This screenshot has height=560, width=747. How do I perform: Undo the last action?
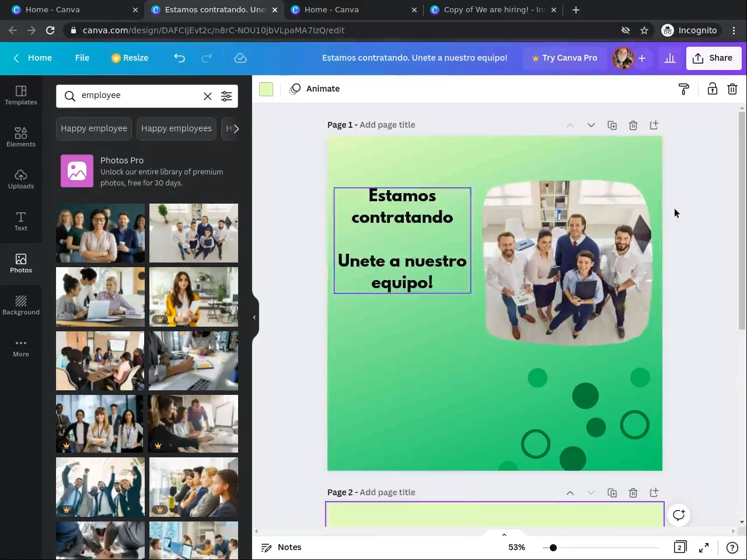pos(180,58)
